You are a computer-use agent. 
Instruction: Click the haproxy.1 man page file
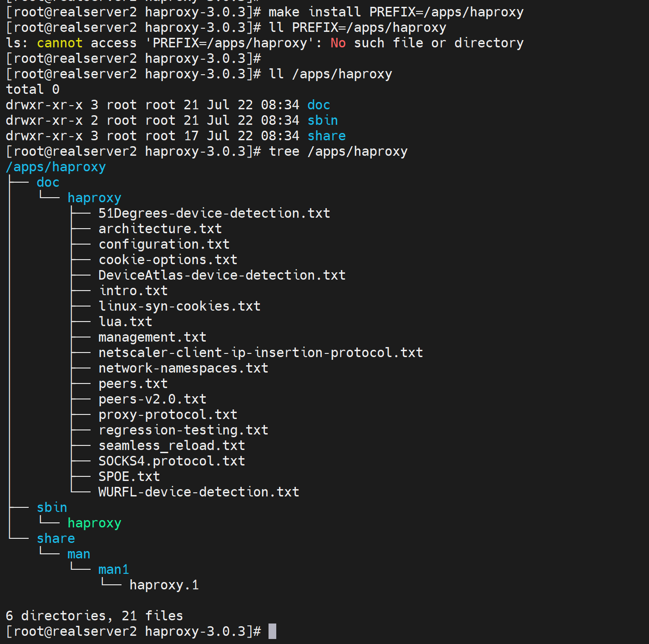[x=164, y=585]
